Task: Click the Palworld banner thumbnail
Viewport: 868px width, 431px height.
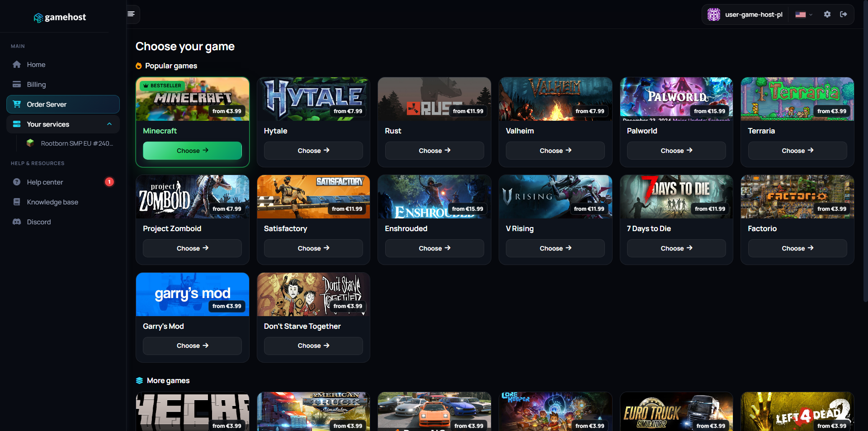Action: [676, 99]
